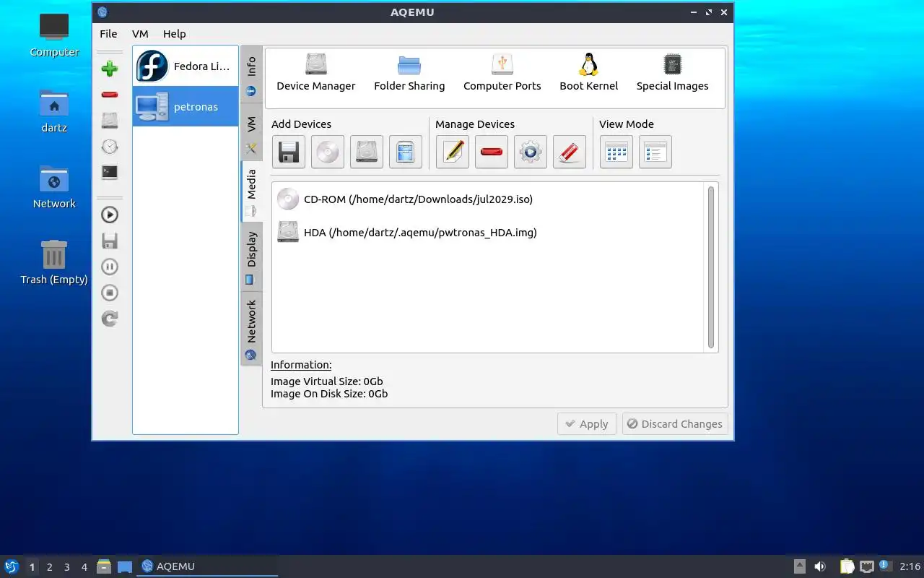924x578 pixels.
Task: Click the show desktop icon in taskbar
Action: [125, 566]
